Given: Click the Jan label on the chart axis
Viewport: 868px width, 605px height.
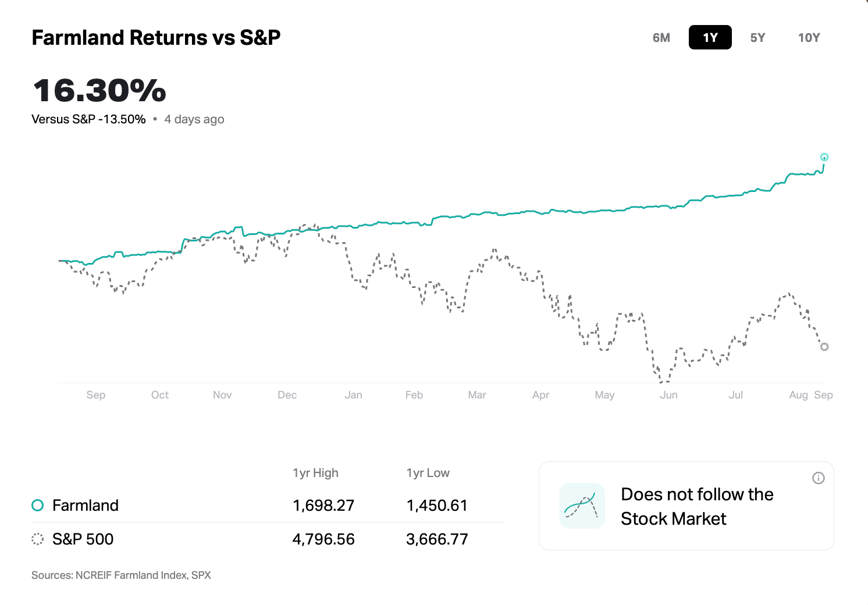Looking at the screenshot, I should coord(353,395).
